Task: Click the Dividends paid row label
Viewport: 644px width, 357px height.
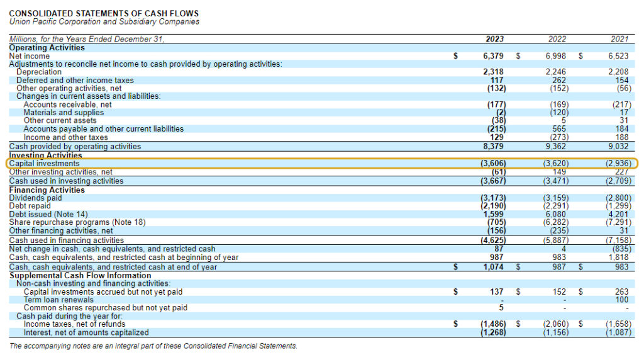Action: pyautogui.click(x=35, y=198)
